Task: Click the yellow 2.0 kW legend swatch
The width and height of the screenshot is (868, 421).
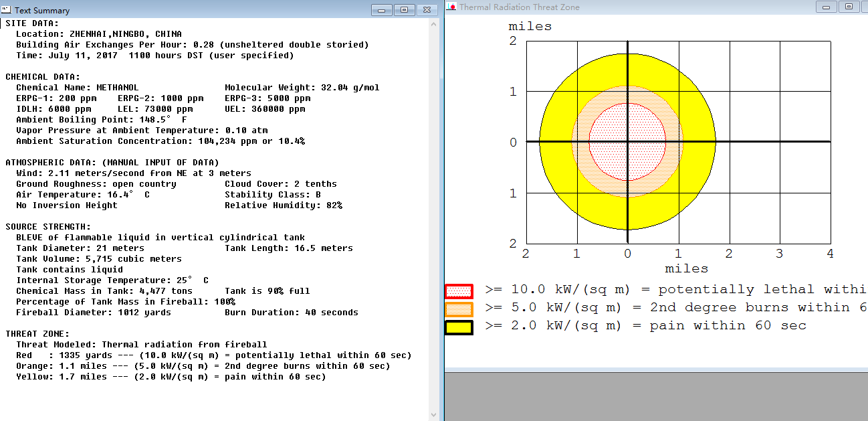Action: tap(459, 327)
